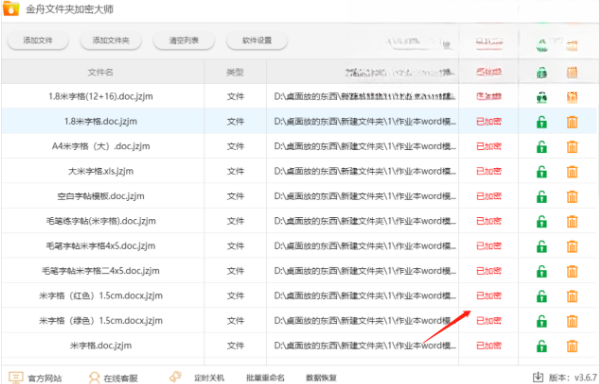Unlock 毛笔字帖米字格4x5.doc.jzjm

(x=542, y=246)
